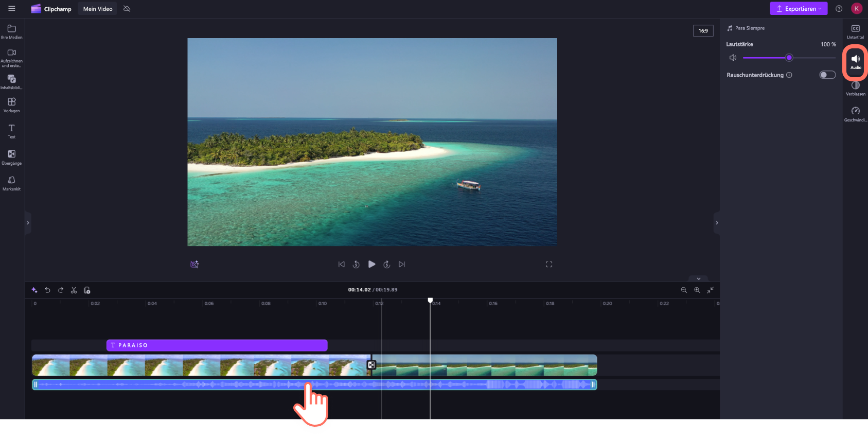Screen dimensions: 868x435
Task: Show info about Rauschunterdrückung
Action: (789, 75)
